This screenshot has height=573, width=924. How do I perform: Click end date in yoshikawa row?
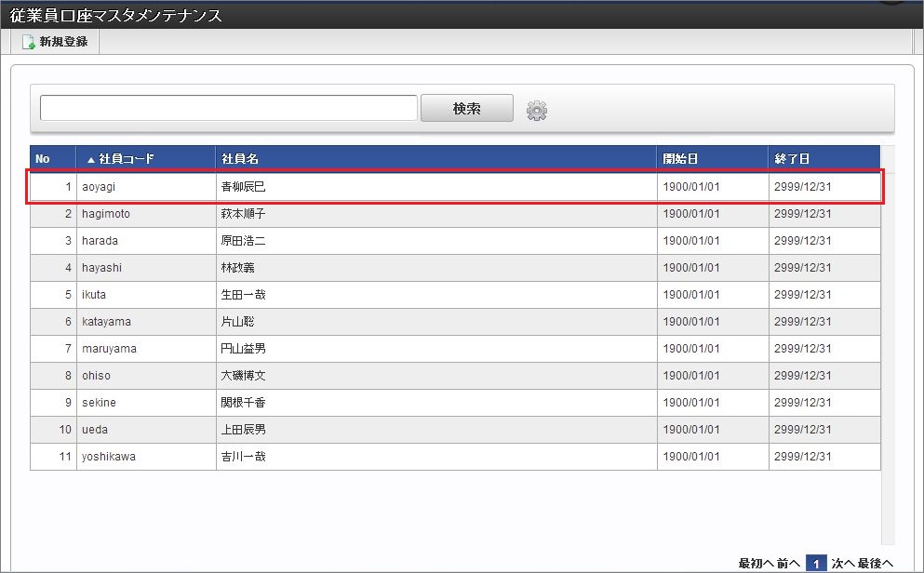click(803, 457)
